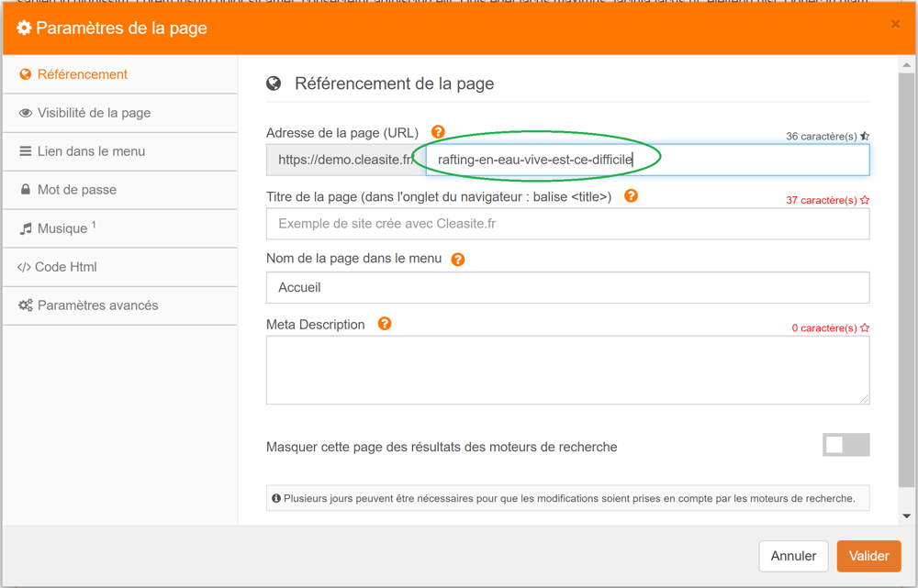
Task: Toggle the hide page from search engines switch
Action: 845,445
